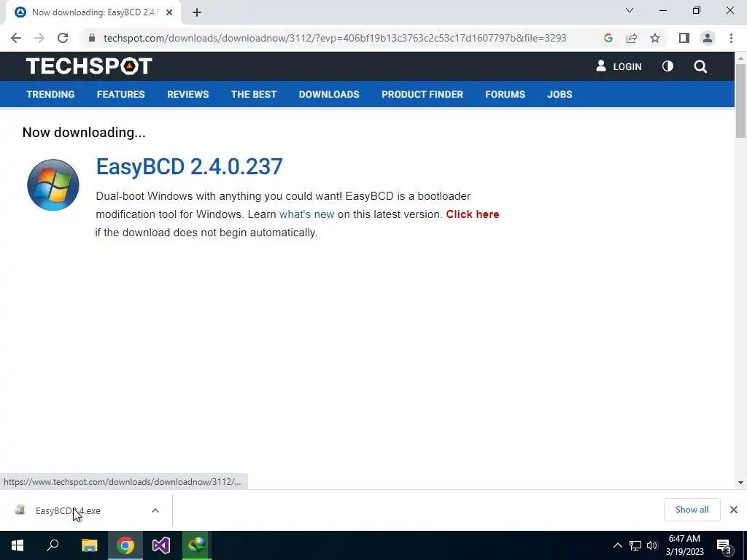Click the EasyBCD Windows orb thumbnail
Image resolution: width=747 pixels, height=560 pixels.
click(x=53, y=184)
